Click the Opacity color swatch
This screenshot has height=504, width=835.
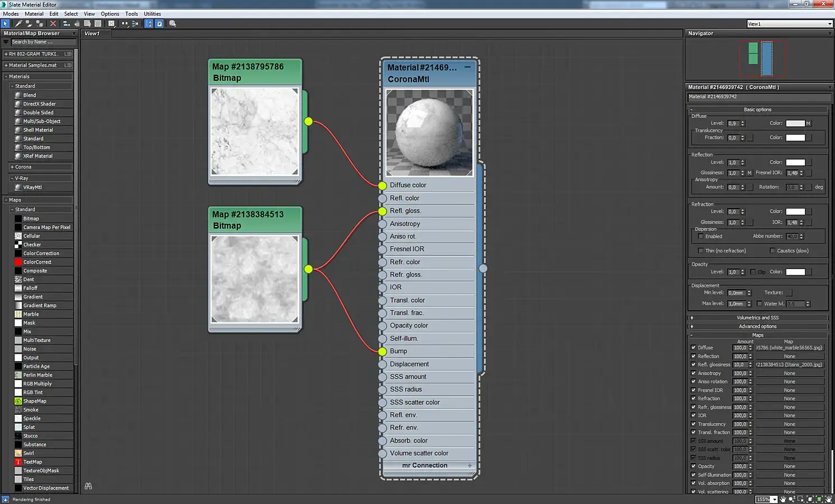pyautogui.click(x=795, y=272)
